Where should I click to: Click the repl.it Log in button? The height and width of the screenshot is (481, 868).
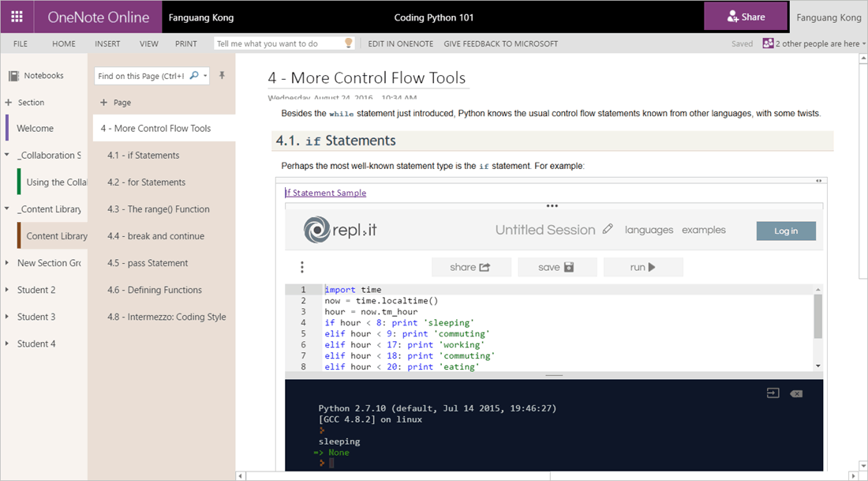tap(786, 231)
